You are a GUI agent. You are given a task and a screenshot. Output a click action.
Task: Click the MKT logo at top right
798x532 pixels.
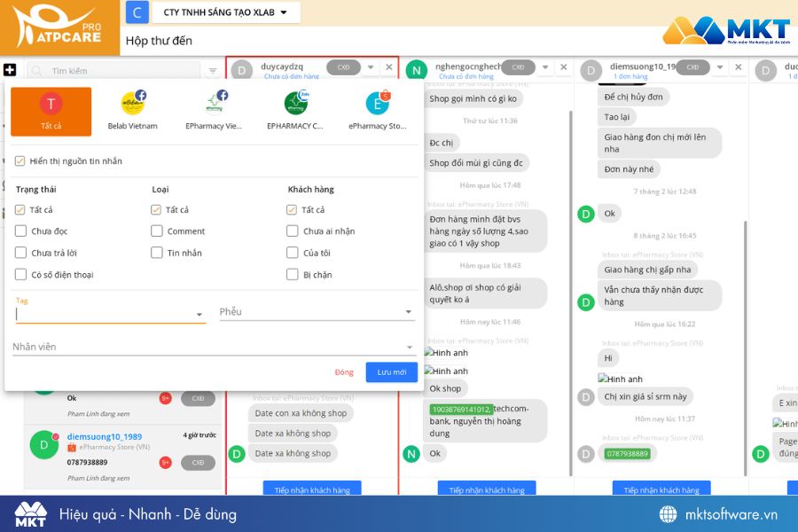[x=726, y=30]
